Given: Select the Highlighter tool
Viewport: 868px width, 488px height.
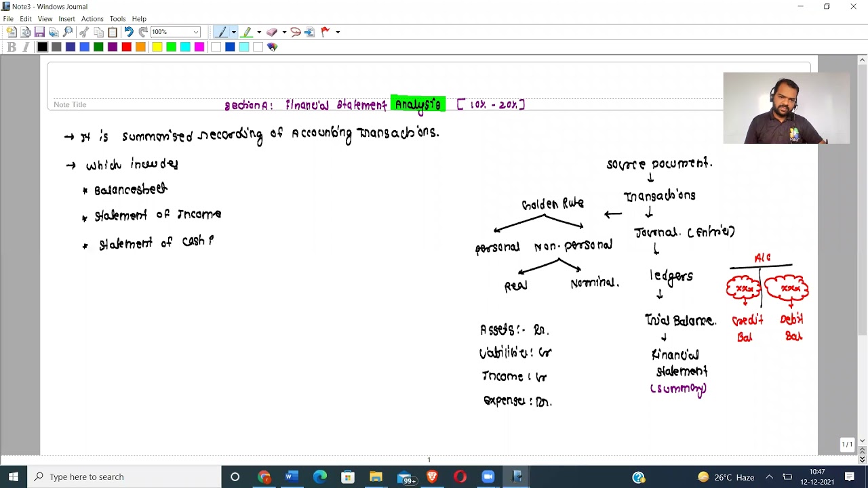Looking at the screenshot, I should [247, 32].
